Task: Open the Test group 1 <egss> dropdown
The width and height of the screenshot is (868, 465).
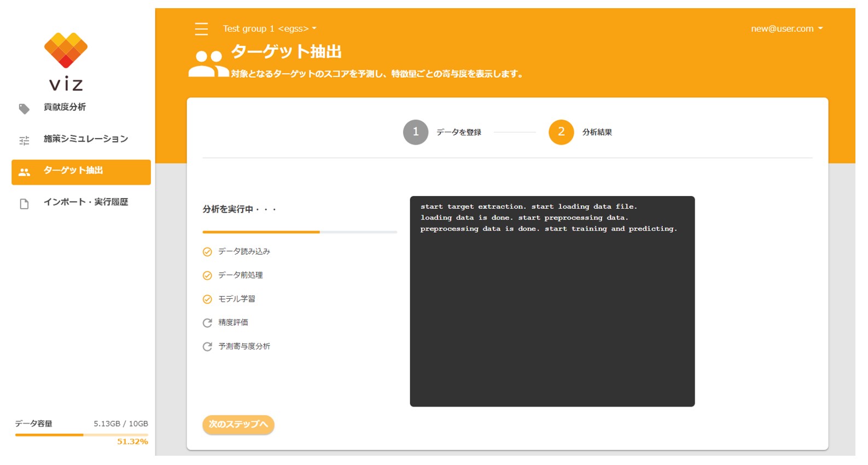Action: tap(270, 28)
